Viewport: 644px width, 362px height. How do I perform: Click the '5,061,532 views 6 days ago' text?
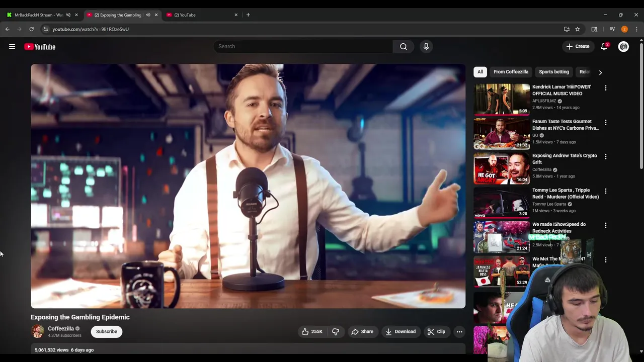[64, 350]
